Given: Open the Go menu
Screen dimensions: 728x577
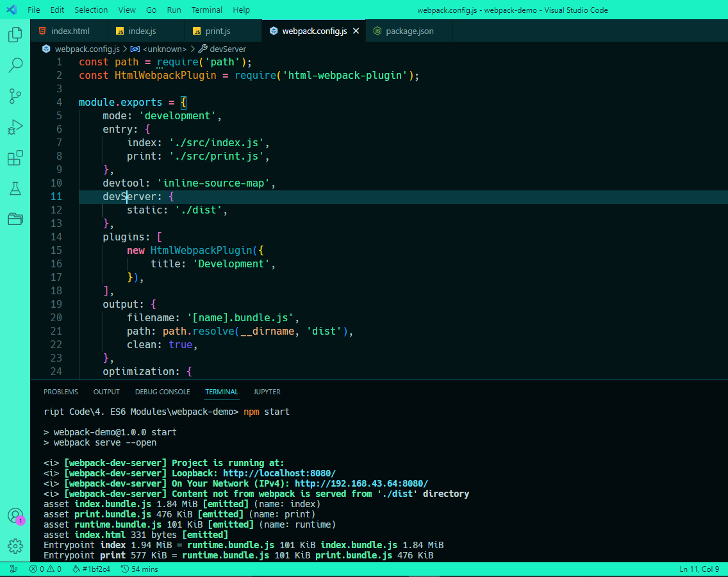Looking at the screenshot, I should [151, 10].
